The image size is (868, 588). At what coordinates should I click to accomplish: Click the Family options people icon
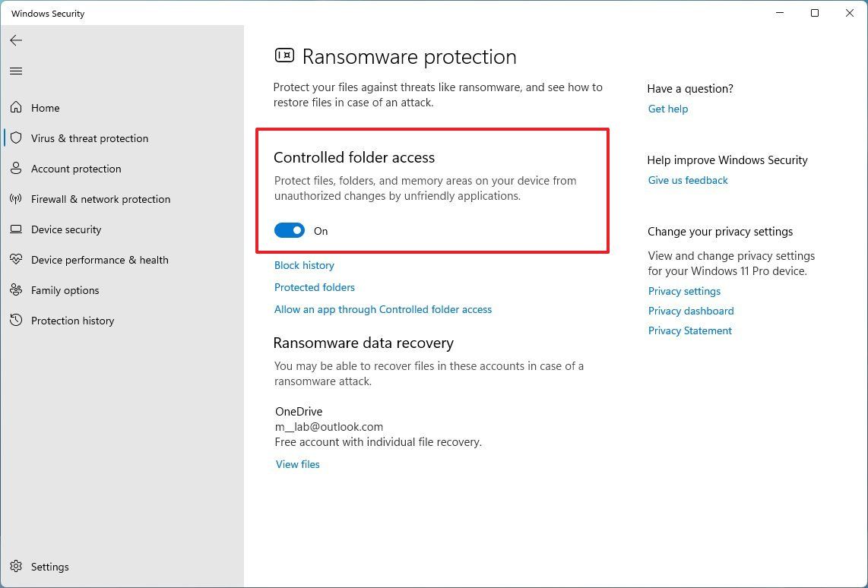pos(16,290)
